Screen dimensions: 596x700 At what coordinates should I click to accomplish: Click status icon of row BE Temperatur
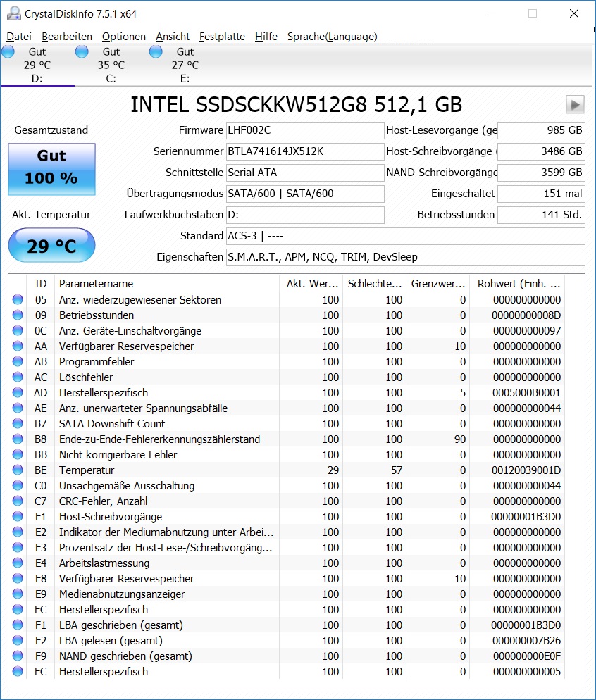point(18,470)
